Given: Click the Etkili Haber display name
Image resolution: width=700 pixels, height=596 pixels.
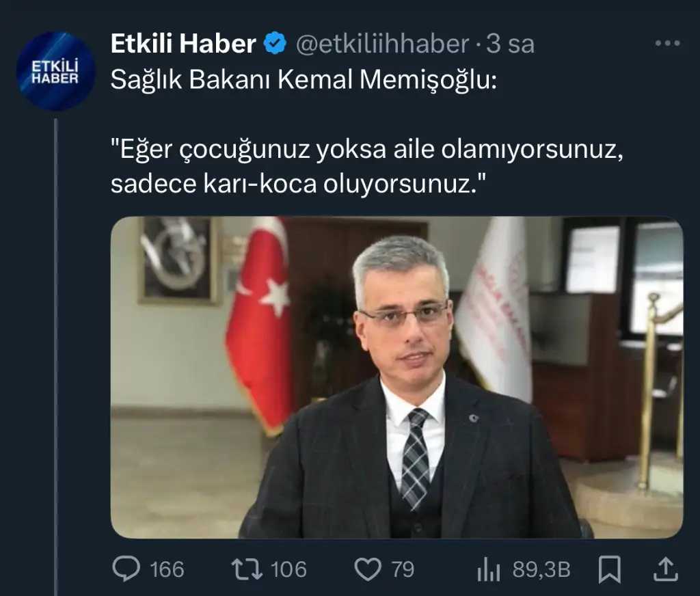Looking at the screenshot, I should pos(183,43).
